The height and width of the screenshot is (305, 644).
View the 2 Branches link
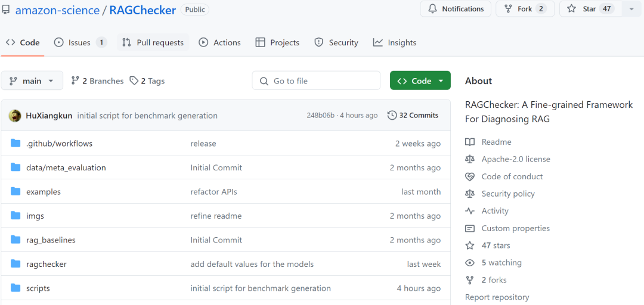point(97,81)
